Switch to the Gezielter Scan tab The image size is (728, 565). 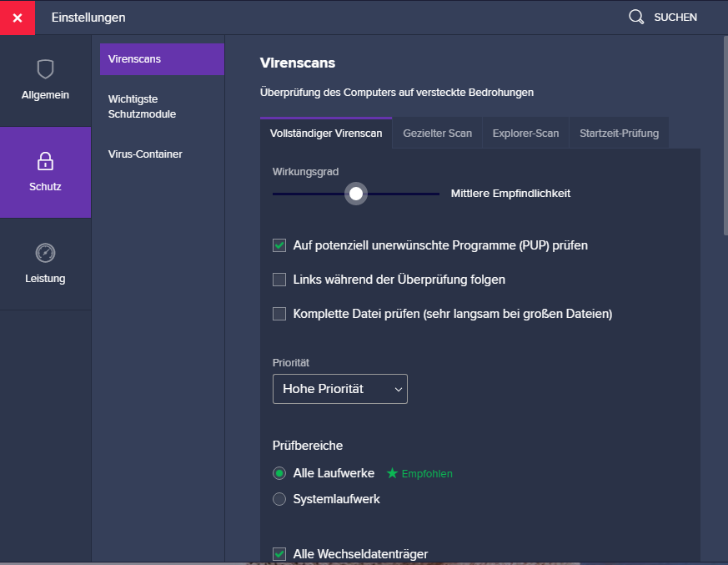[x=437, y=133]
